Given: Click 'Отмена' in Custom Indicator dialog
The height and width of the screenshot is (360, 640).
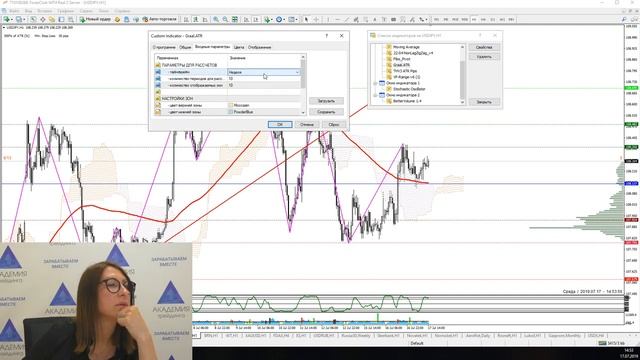Looking at the screenshot, I should pyautogui.click(x=307, y=124).
